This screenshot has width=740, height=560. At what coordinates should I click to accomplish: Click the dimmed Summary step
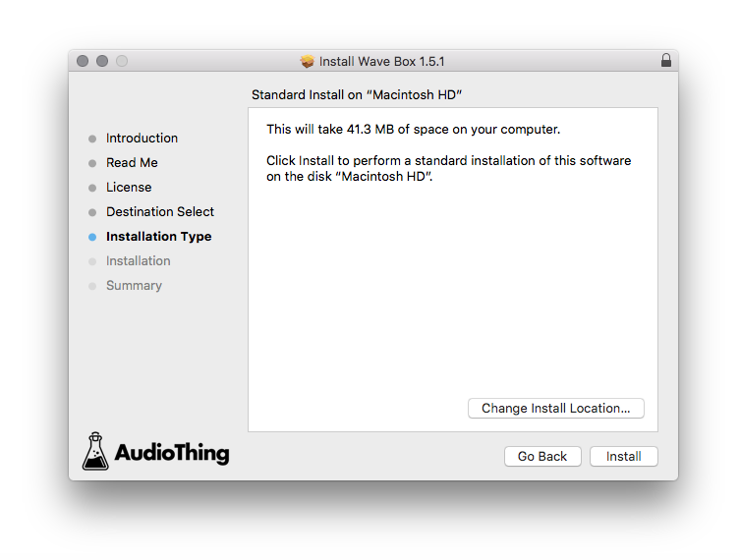point(134,286)
